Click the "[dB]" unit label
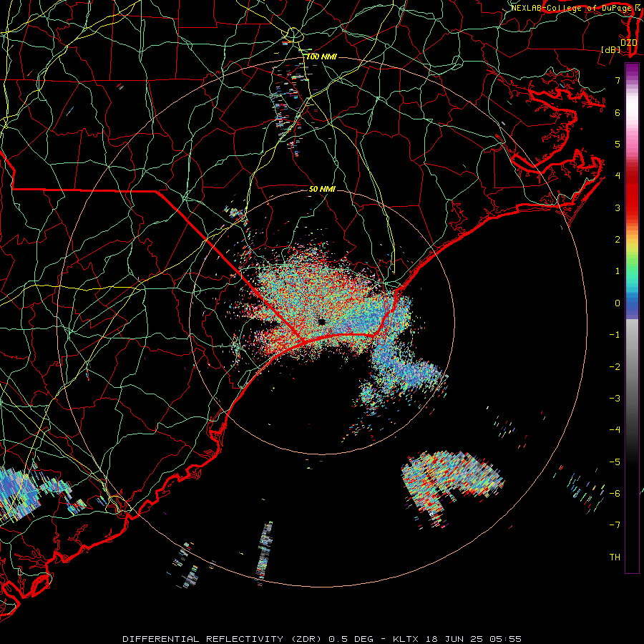Viewport: 644px width, 644px height. [611, 49]
